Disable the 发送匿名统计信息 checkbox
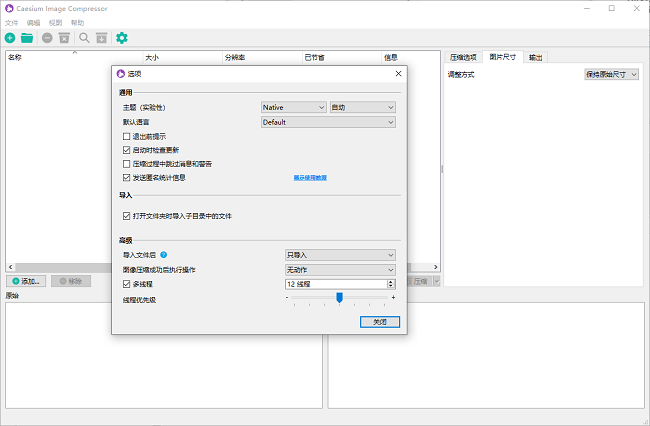 [126, 178]
